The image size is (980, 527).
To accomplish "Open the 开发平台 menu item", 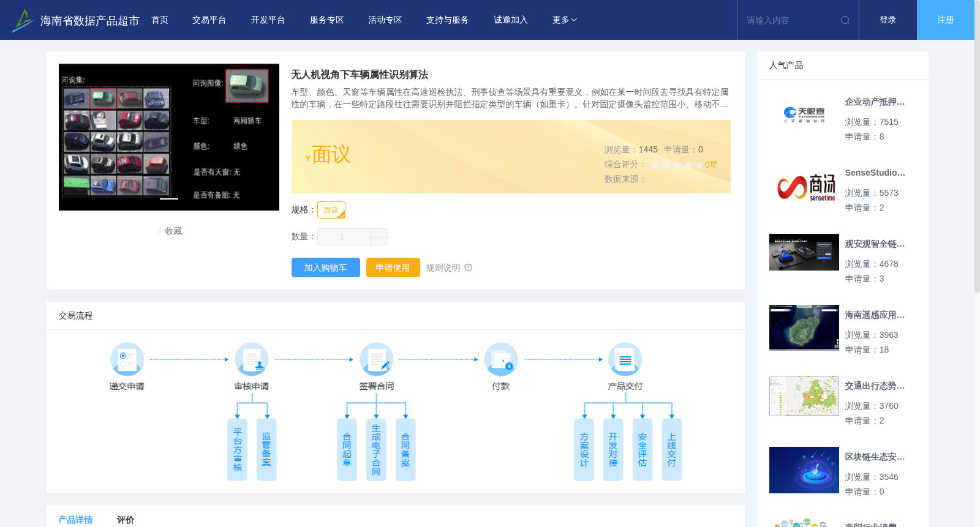I will point(268,20).
